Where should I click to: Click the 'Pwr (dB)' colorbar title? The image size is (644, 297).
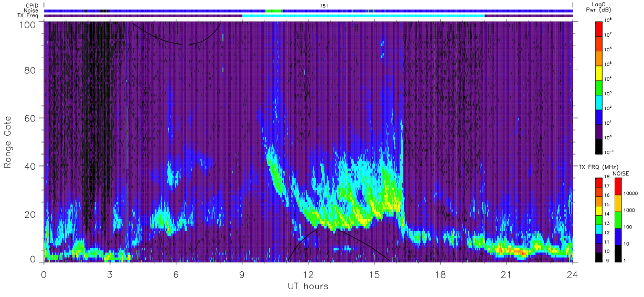click(x=599, y=10)
